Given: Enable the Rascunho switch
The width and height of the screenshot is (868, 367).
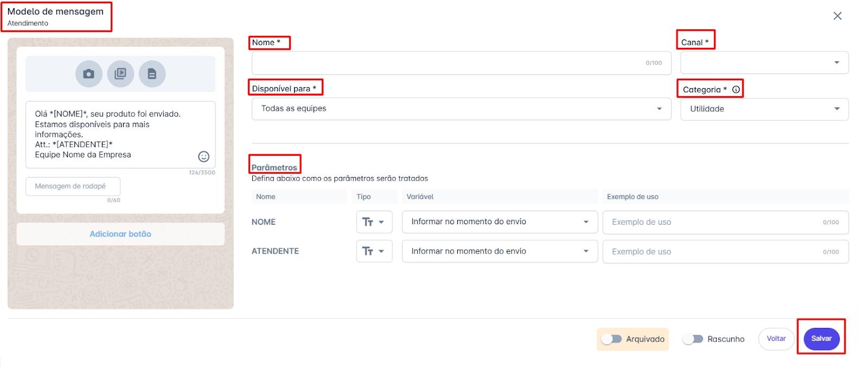Looking at the screenshot, I should (693, 339).
